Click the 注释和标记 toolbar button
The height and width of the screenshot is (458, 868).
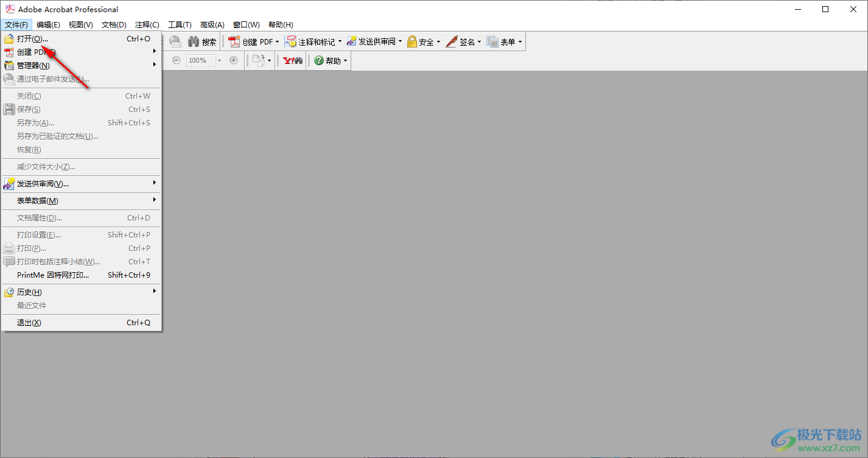click(310, 41)
